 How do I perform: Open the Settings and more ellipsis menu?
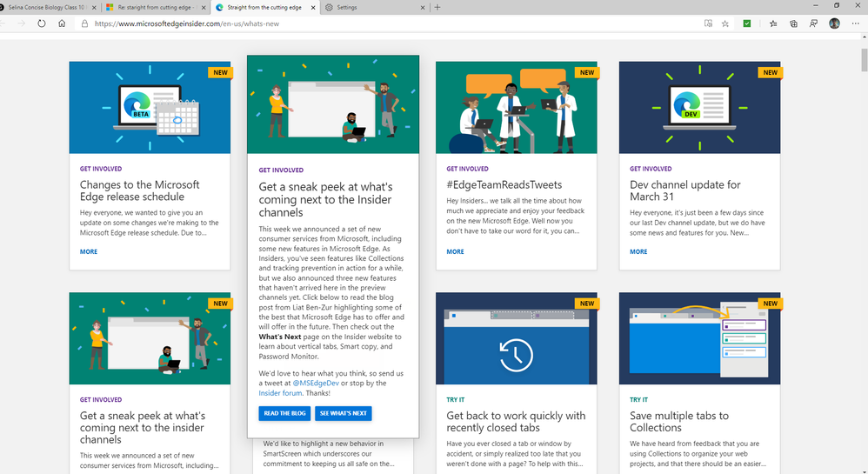click(855, 23)
